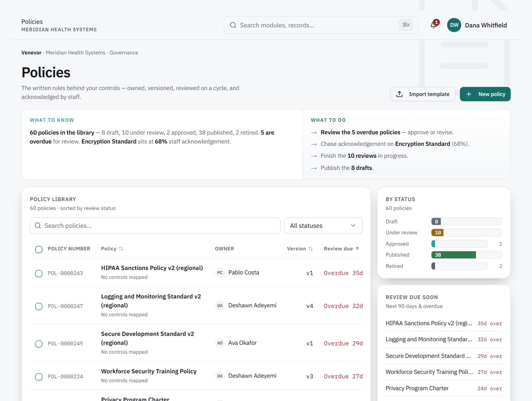Select checkbox for POL-0000224
Image resolution: width=532 pixels, height=401 pixels.
pyautogui.click(x=39, y=377)
